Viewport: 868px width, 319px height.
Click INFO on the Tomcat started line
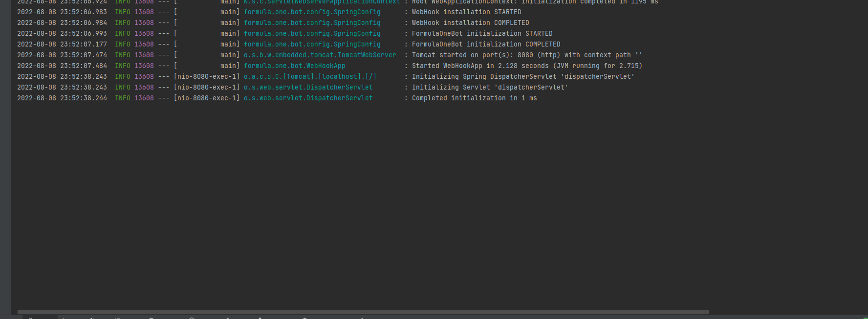click(x=123, y=55)
